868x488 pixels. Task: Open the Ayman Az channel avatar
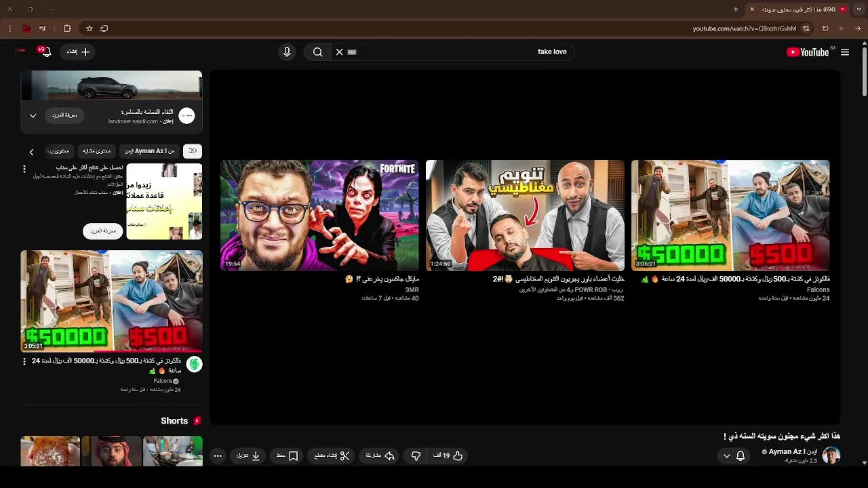[x=831, y=455]
